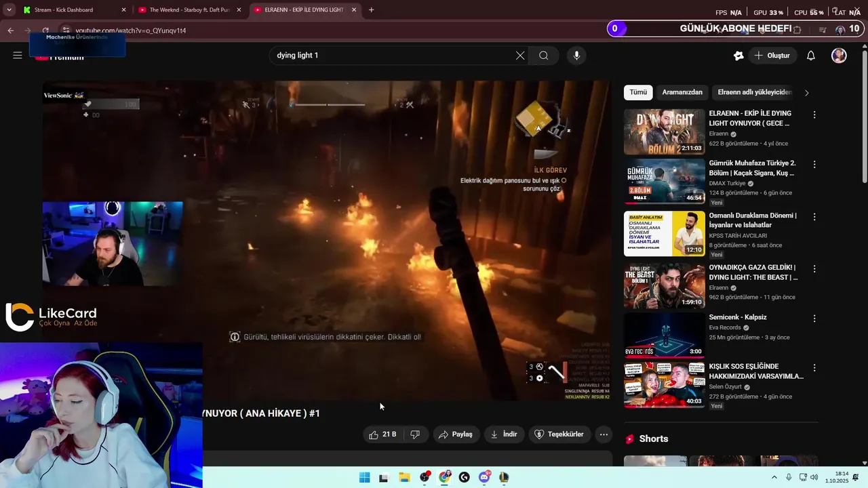868x488 pixels.
Task: Open options for KIŞLIK SOS EŞLİĞİNDE video
Action: (814, 368)
